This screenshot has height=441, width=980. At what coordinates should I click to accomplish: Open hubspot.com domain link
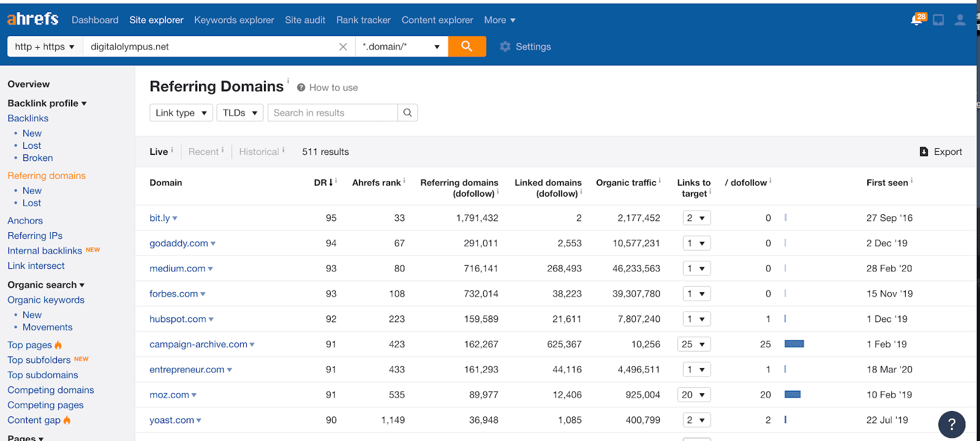pyautogui.click(x=178, y=319)
